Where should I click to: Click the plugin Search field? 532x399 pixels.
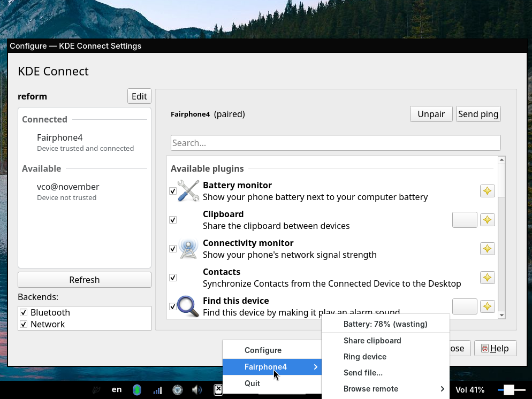pos(336,143)
